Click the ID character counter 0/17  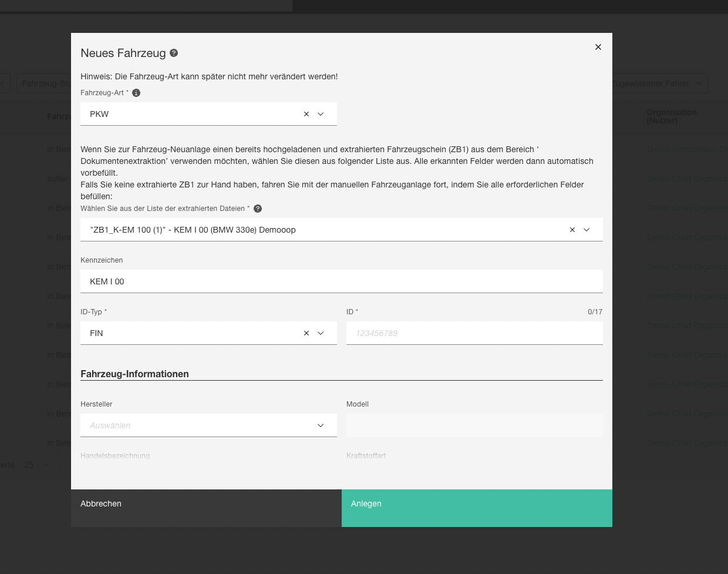595,312
